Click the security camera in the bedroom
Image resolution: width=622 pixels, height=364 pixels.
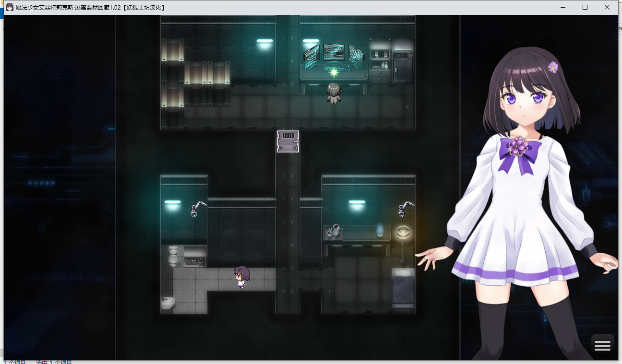(x=406, y=209)
